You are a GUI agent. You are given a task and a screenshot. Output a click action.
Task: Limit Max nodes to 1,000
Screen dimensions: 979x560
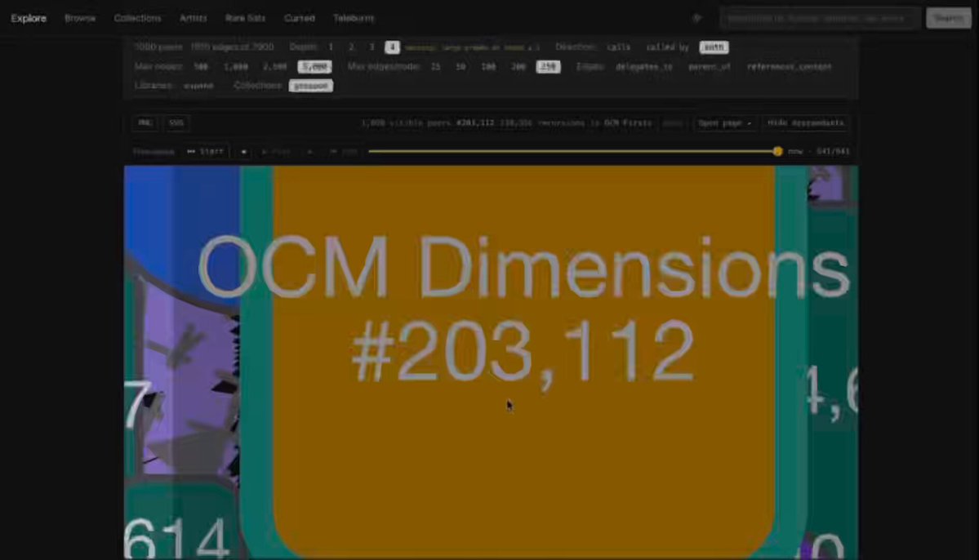click(236, 67)
